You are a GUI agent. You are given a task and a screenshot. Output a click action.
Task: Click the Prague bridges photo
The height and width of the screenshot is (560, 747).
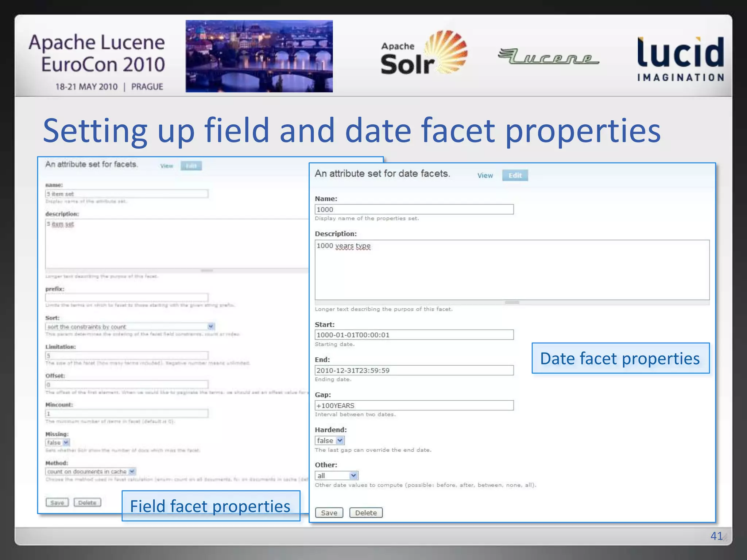tap(259, 56)
